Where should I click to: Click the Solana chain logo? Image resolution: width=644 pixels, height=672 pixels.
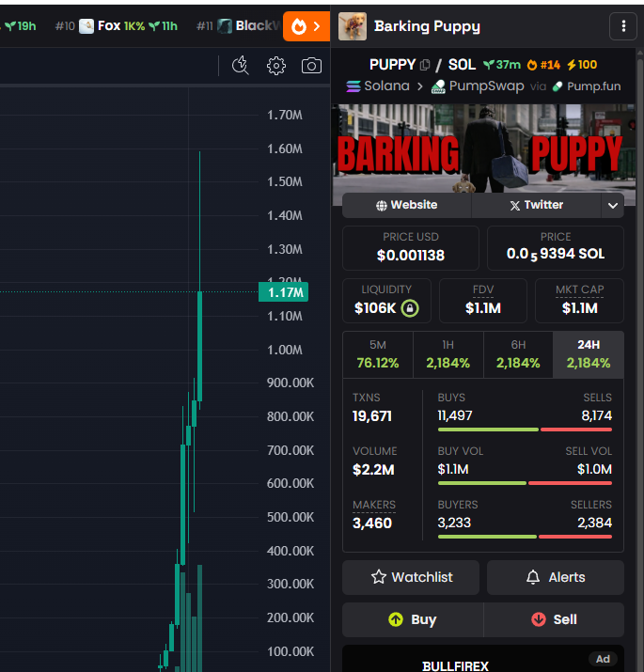pos(353,86)
